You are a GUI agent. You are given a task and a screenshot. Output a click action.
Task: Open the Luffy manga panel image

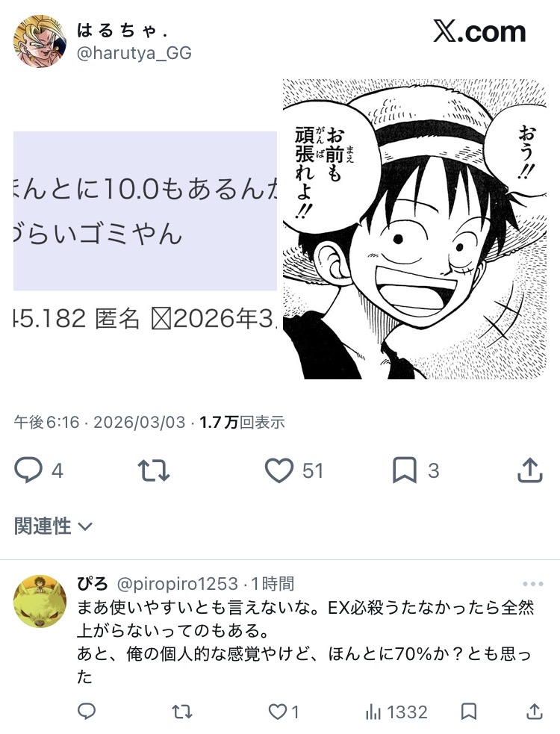point(414,229)
